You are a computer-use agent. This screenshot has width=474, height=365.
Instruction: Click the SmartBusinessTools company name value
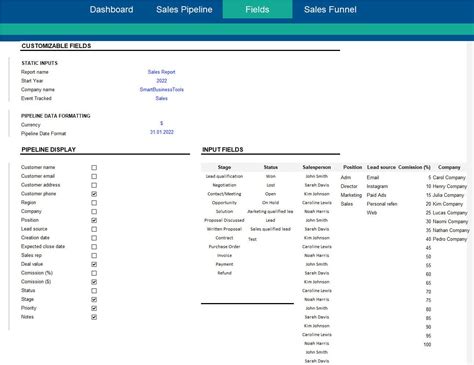point(161,90)
